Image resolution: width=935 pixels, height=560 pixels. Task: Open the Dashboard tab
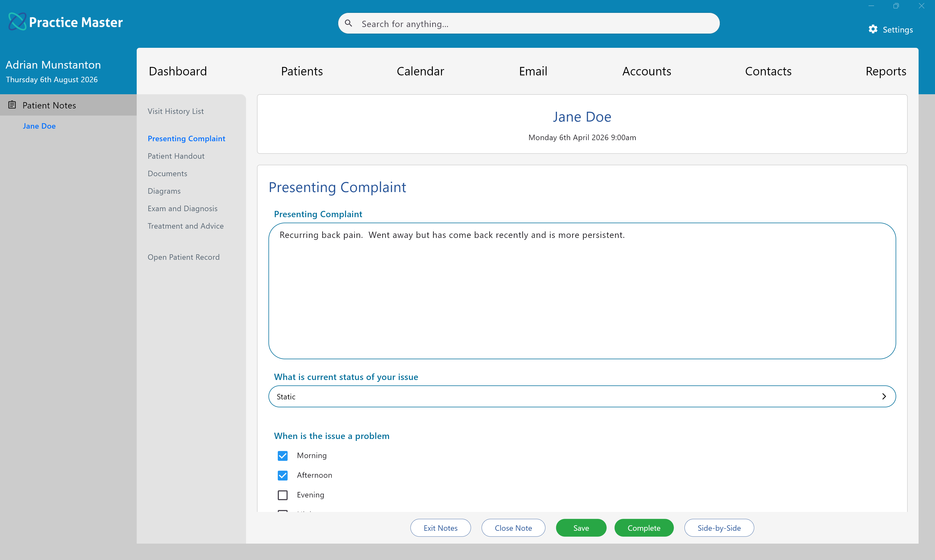[177, 71]
